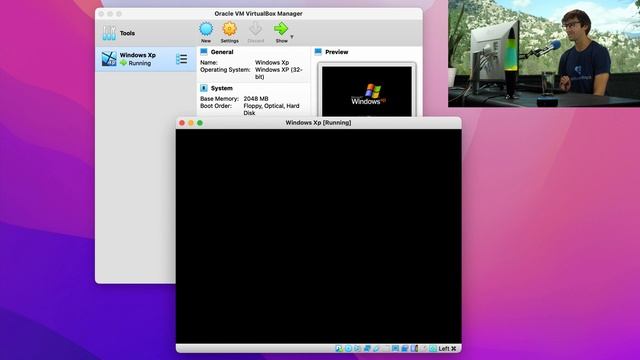The image size is (640, 360).
Task: Click the Windows Xp [Running] title bar
Action: (x=318, y=123)
